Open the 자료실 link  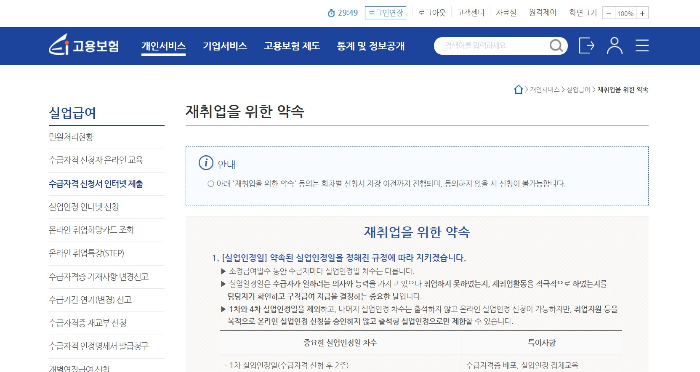506,13
